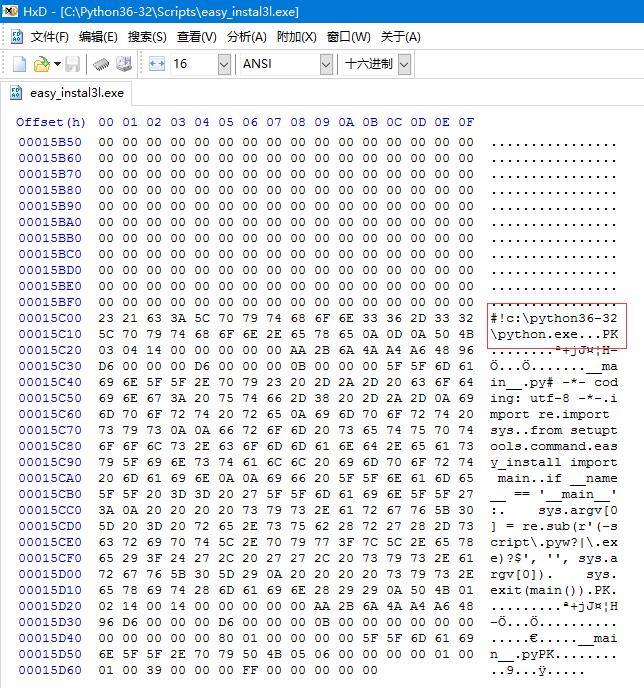The height and width of the screenshot is (688, 644).
Task: Click decoded text '\python.exe...PK'
Action: pos(554,334)
